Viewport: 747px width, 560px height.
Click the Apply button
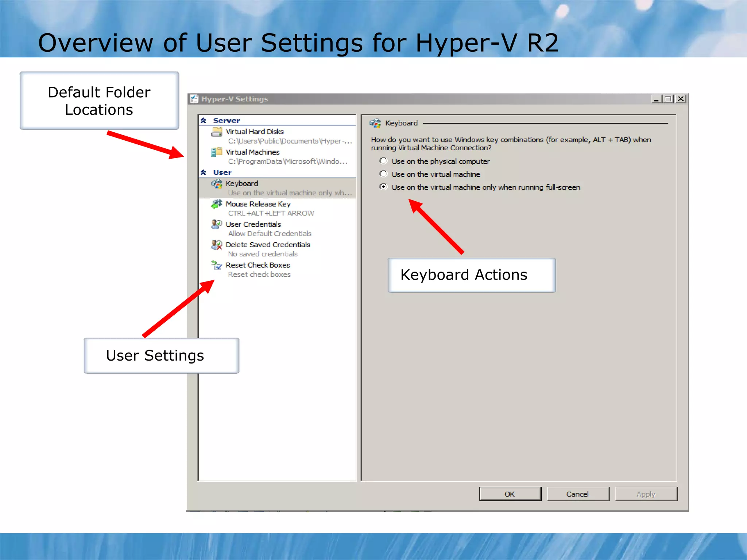point(646,494)
